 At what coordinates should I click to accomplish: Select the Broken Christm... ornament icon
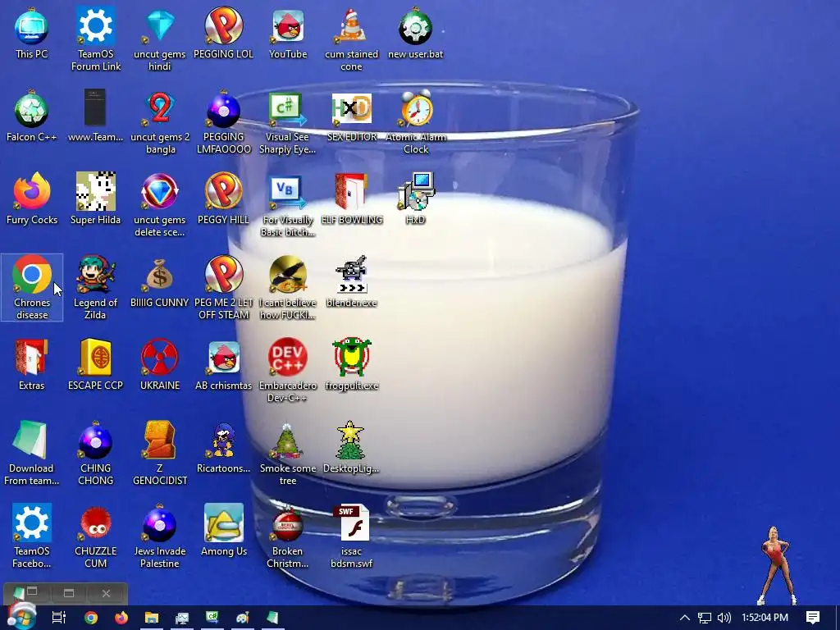point(288,536)
